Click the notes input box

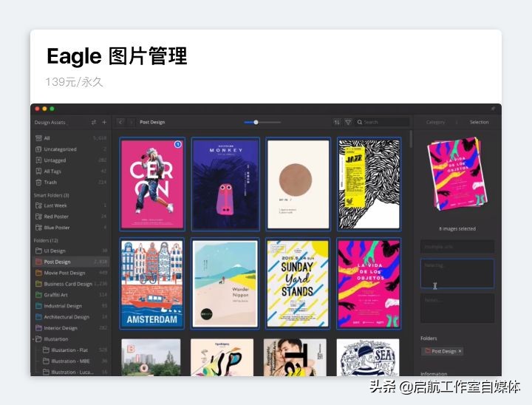[x=457, y=308]
